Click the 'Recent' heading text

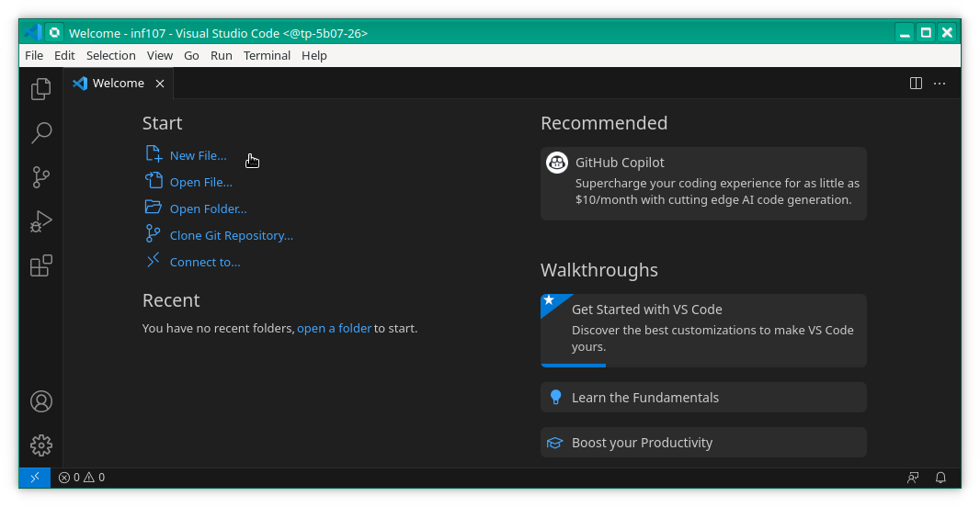[x=171, y=300]
